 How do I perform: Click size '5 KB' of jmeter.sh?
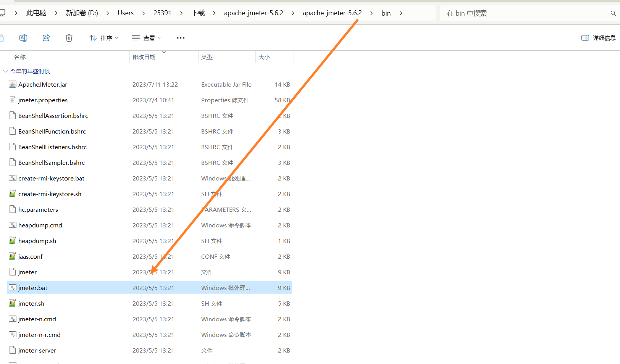(x=284, y=303)
